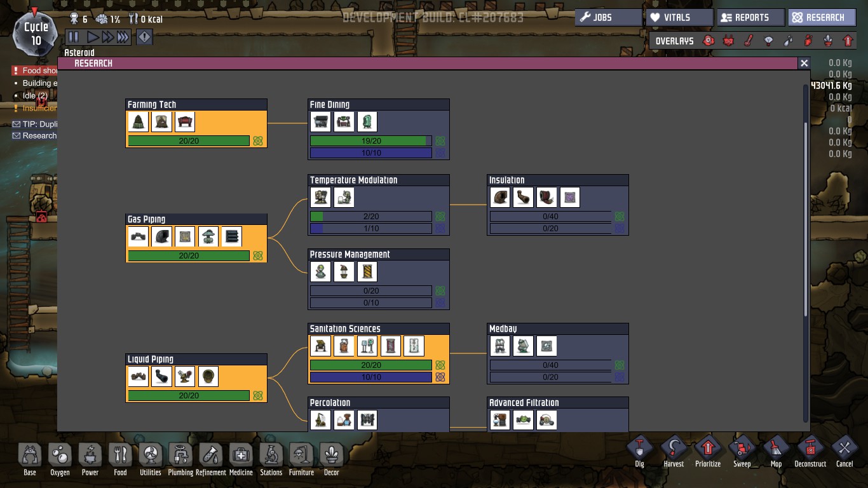
Task: Click the first icon in Medbay card
Action: coord(500,346)
